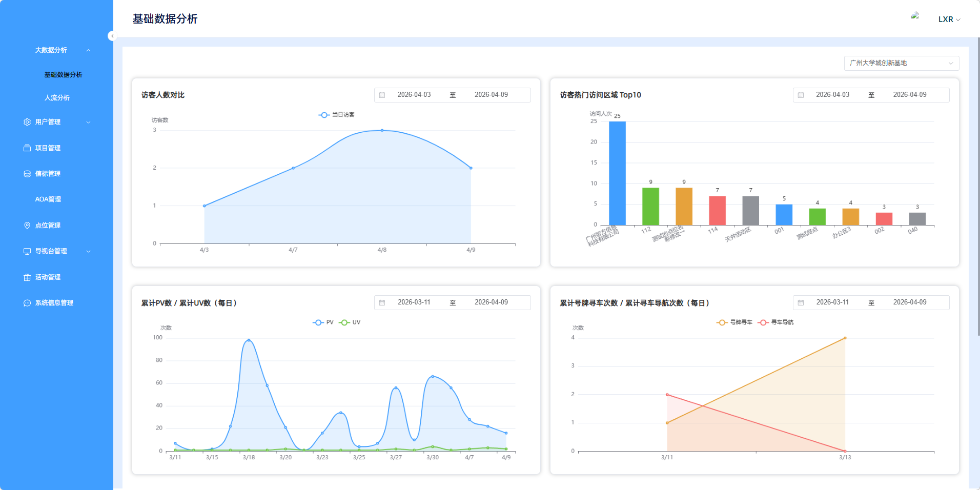Click the 用户管理 gear icon

click(27, 122)
